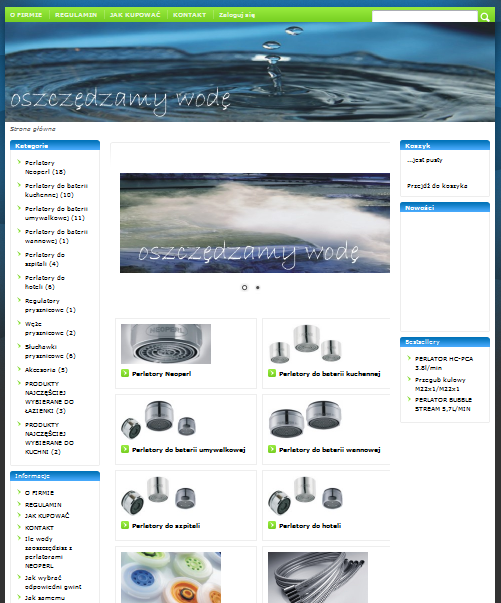Screen dimensions: 501x603
Task: Open bestseller PERLATOR BUBBLE STREAM 5,7L/MIN
Action: tap(443, 404)
